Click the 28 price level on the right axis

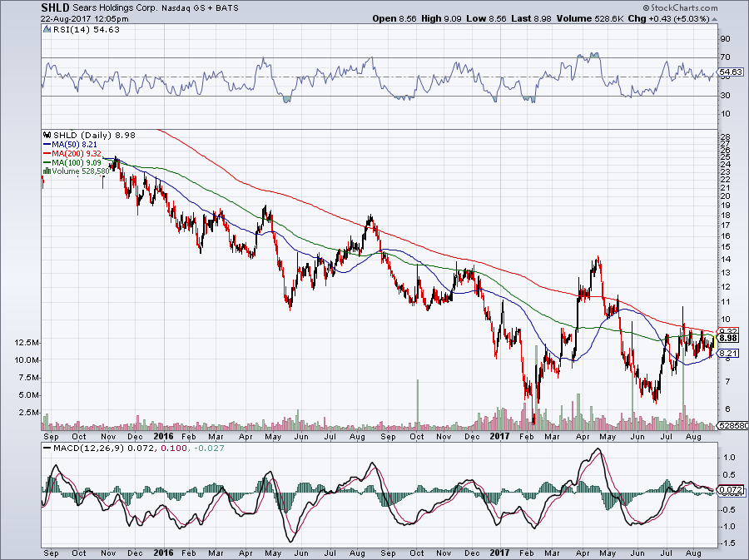(x=725, y=137)
